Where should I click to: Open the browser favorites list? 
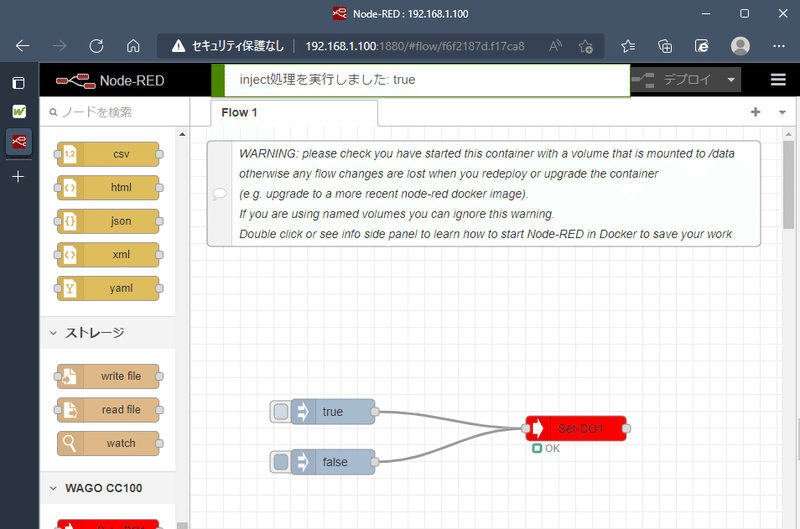coord(628,46)
